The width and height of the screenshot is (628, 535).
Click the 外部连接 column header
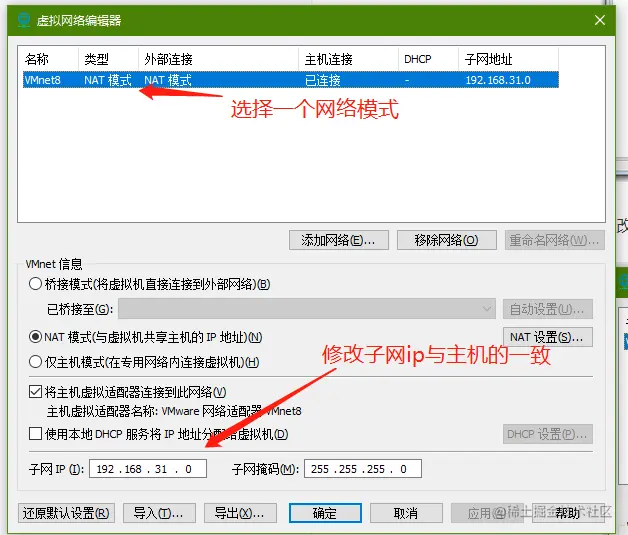point(168,59)
